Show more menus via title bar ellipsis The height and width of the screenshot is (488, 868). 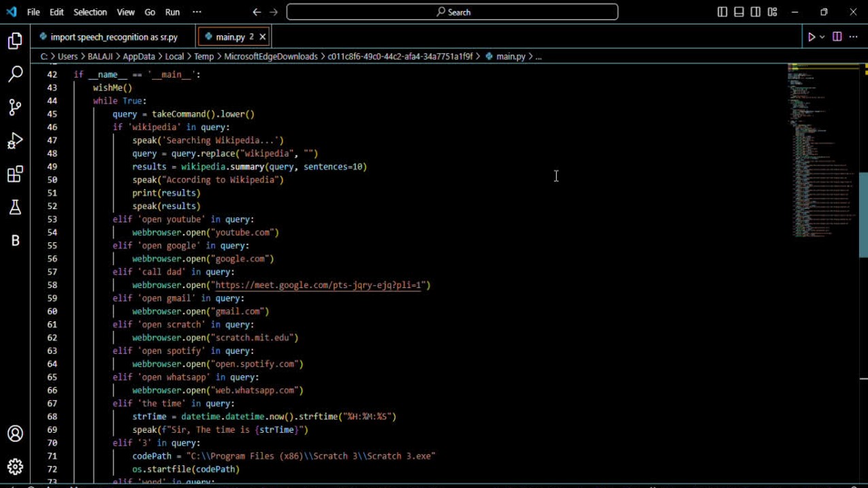197,12
